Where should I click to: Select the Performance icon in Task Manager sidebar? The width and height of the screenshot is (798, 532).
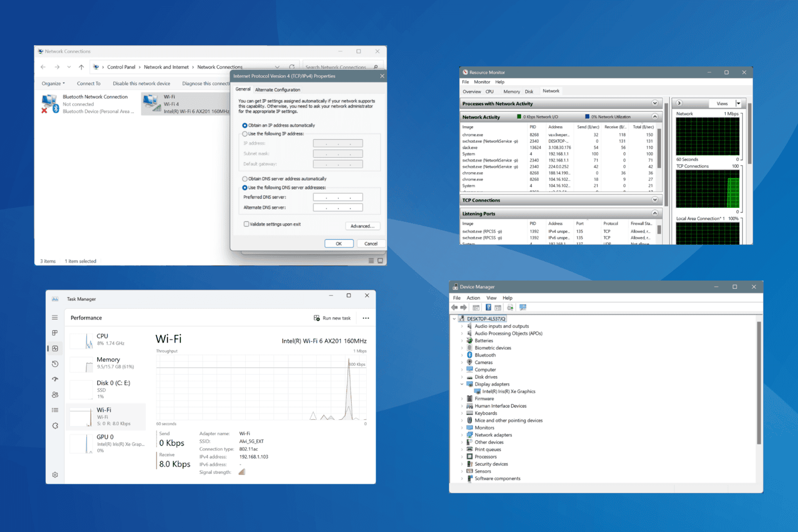55,348
